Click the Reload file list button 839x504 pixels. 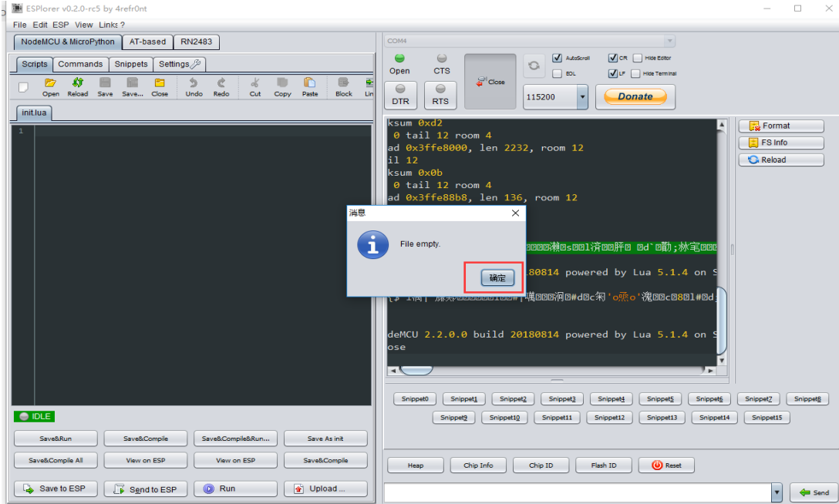(x=781, y=160)
